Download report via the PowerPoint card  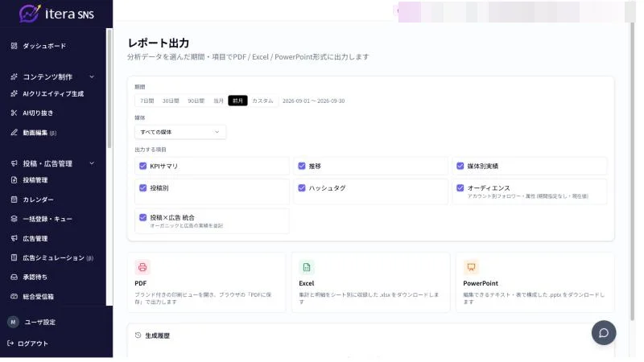coord(535,282)
